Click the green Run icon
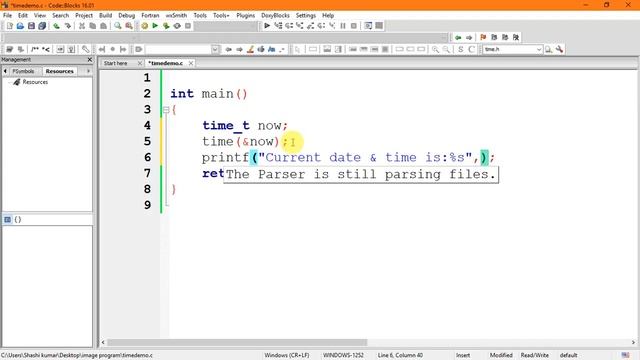 (155, 26)
